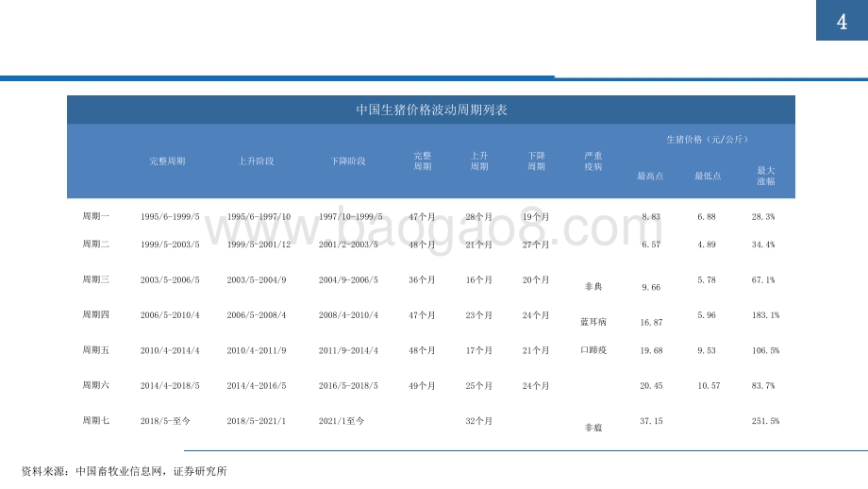The image size is (868, 489).
Task: Click the price value 16.87
Action: point(651,322)
